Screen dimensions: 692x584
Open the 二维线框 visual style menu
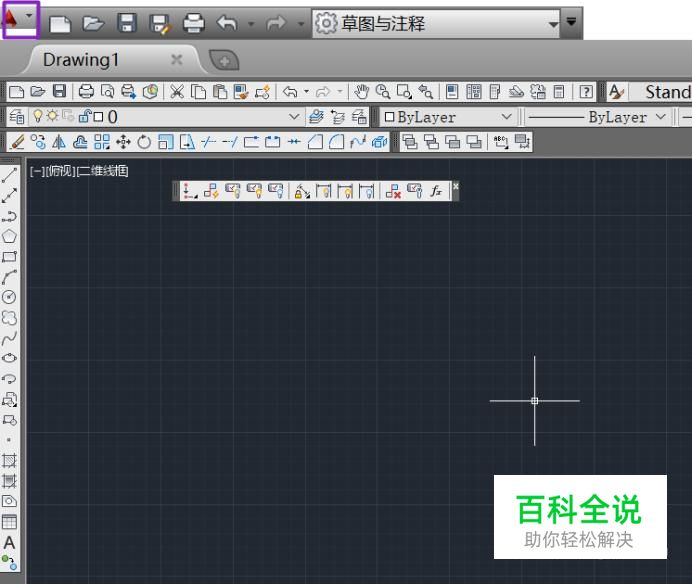pyautogui.click(x=102, y=171)
